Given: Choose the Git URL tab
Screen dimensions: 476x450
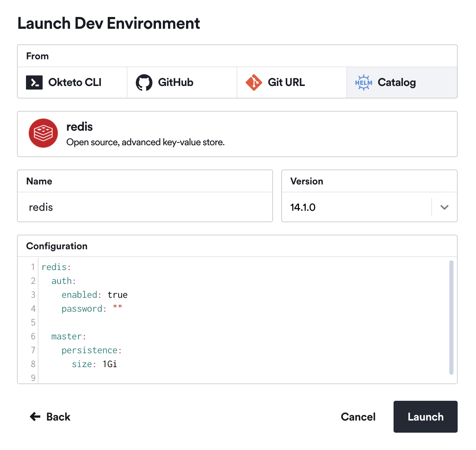Looking at the screenshot, I should tap(292, 83).
